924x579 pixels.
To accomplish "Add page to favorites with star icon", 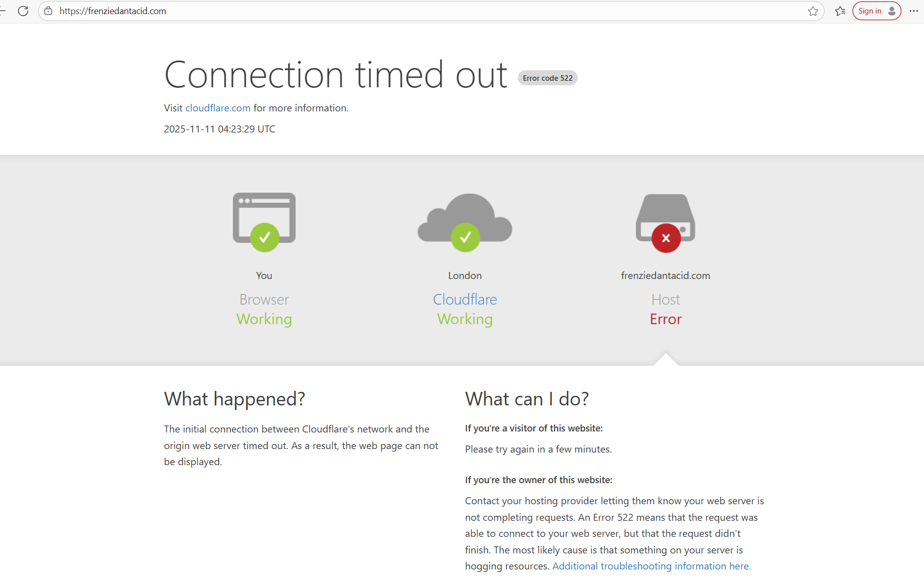I will coord(813,11).
